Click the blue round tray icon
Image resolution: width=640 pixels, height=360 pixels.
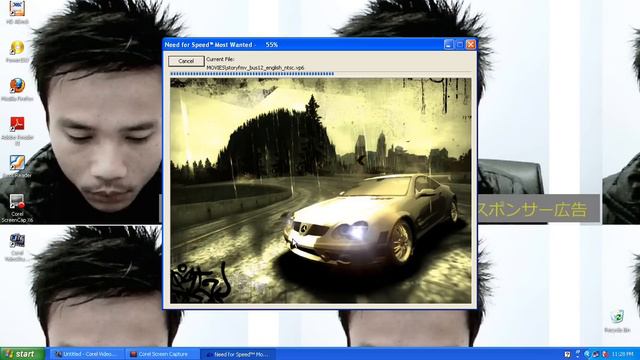pos(587,354)
